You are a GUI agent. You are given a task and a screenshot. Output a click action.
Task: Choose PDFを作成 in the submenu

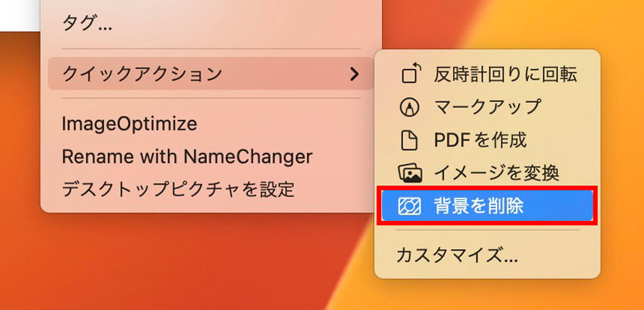click(x=487, y=141)
